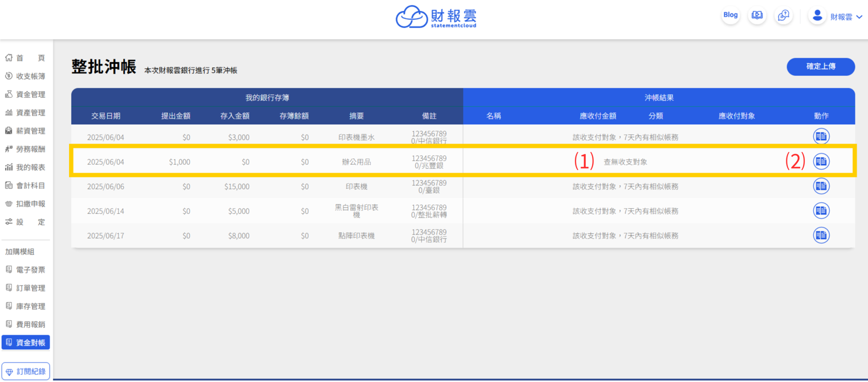Click the 確定上傳 button

[x=821, y=66]
